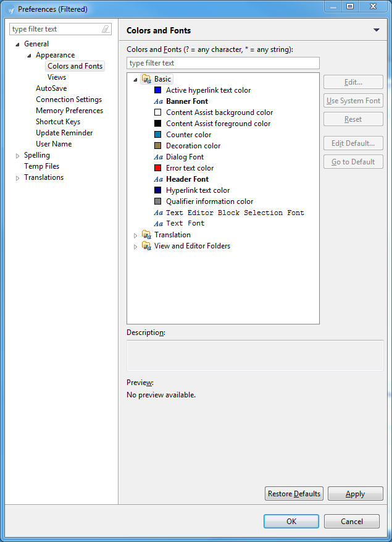
Task: Click the Translation category folder icon
Action: pyautogui.click(x=146, y=235)
